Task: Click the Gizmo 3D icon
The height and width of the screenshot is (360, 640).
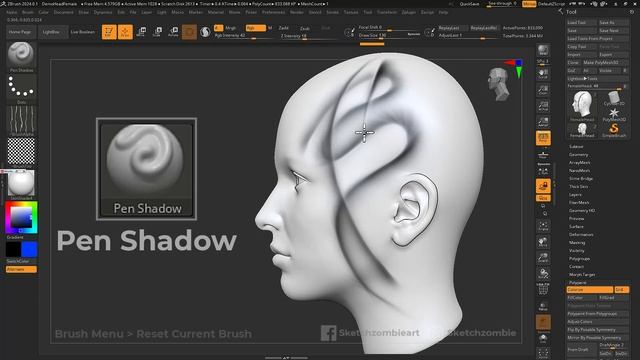Action: pyautogui.click(x=189, y=32)
